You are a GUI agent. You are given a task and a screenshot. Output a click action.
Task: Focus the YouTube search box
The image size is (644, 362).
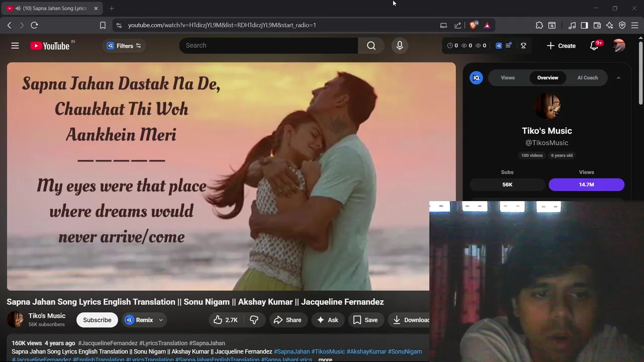click(269, 45)
